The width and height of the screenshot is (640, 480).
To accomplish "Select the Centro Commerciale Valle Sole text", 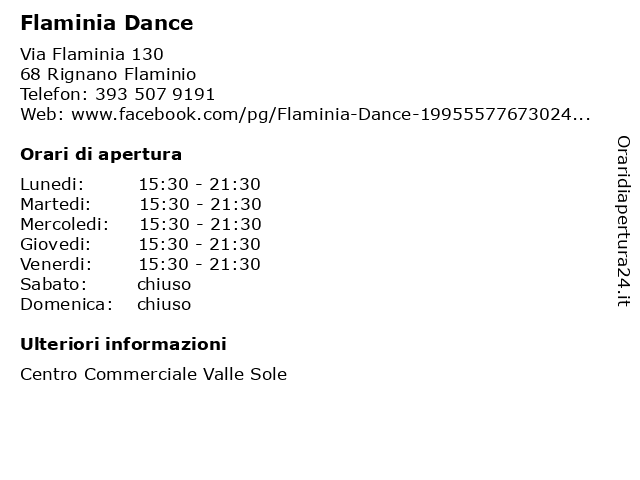I will (153, 374).
